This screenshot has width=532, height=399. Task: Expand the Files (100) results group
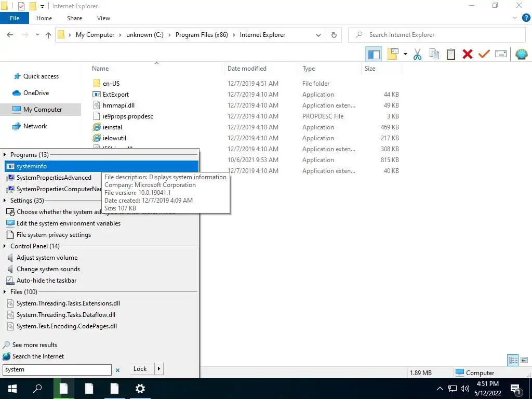(x=4, y=292)
